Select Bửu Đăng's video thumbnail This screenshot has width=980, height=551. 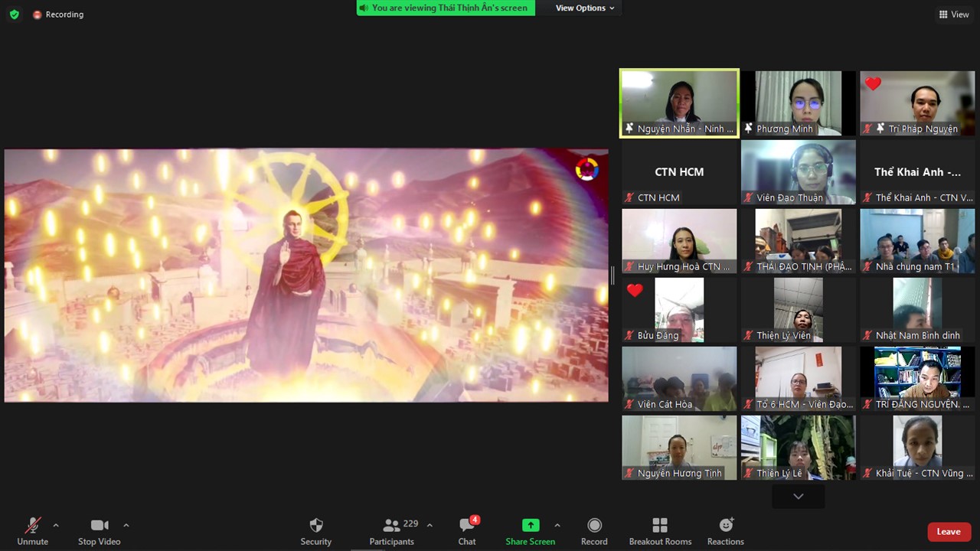click(679, 310)
